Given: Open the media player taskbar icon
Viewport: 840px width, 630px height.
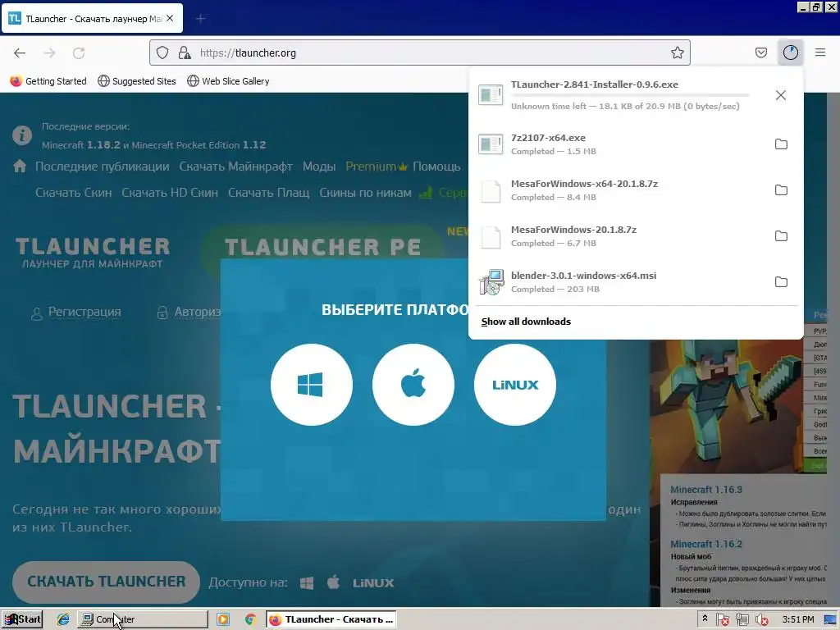Looking at the screenshot, I should [x=223, y=619].
